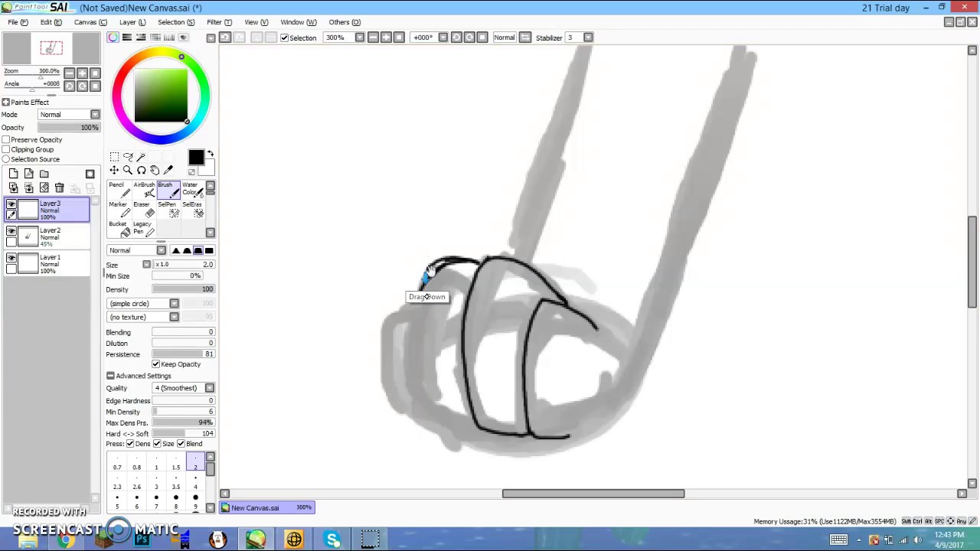Create a new layer in the layer panel

click(x=14, y=174)
